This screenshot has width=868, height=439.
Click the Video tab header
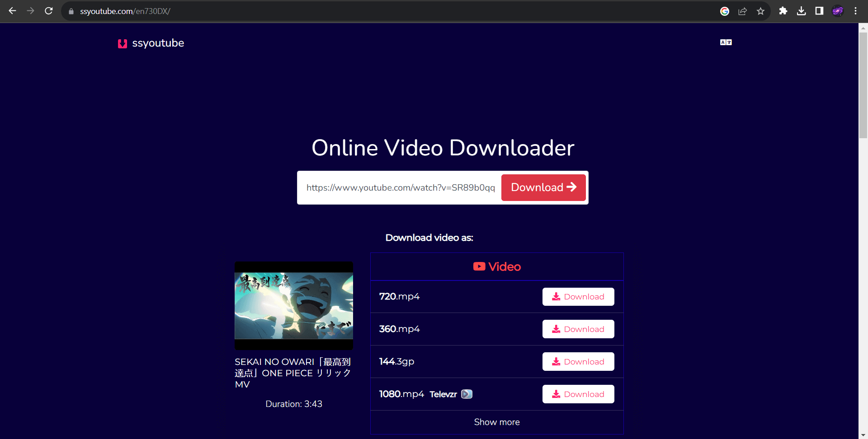[x=497, y=266]
